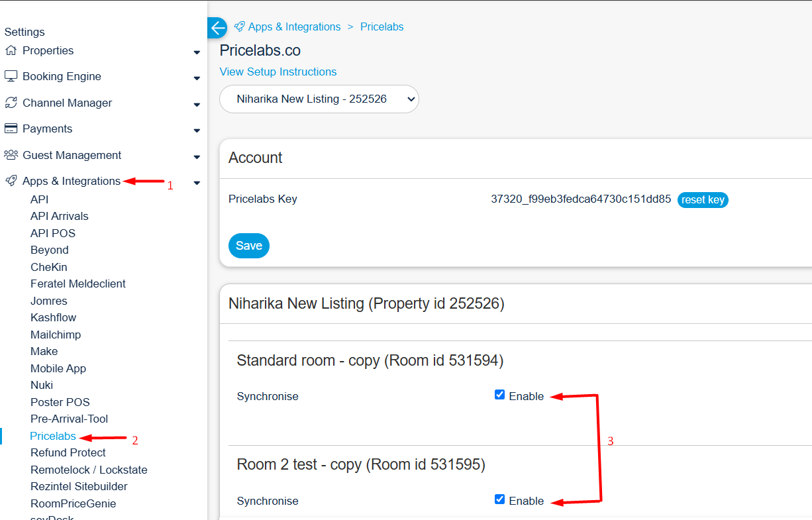This screenshot has width=812, height=520.
Task: Open the Properties settings menu
Action: pos(48,50)
